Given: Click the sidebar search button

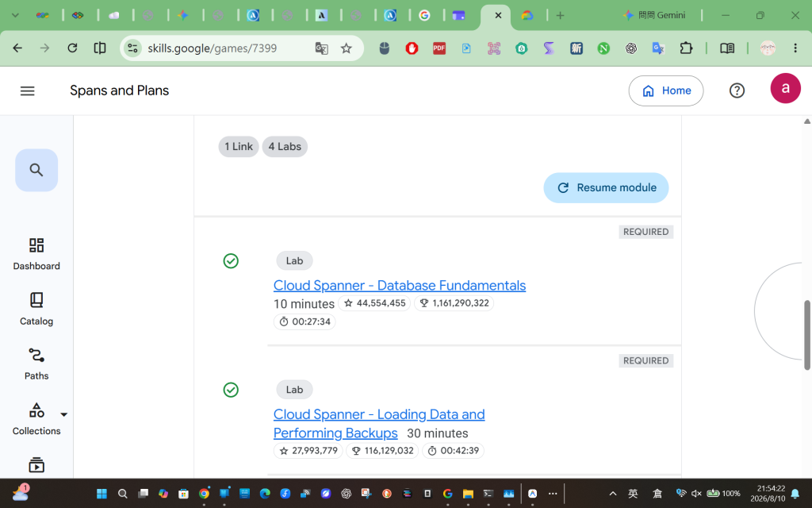Looking at the screenshot, I should click(36, 170).
